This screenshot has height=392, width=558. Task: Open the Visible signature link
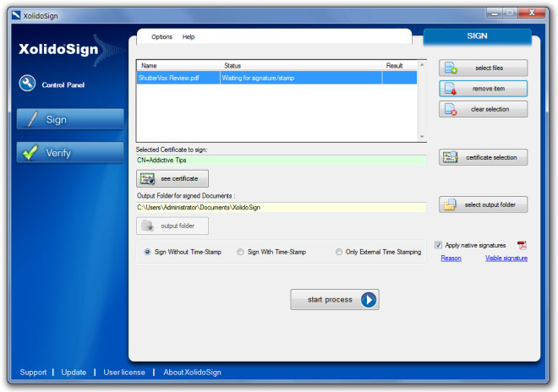[506, 259]
